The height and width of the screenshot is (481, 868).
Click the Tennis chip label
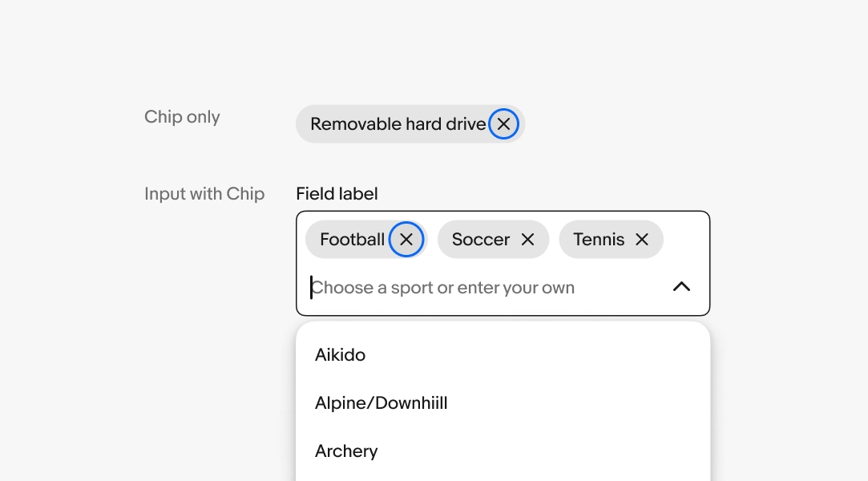(x=599, y=240)
